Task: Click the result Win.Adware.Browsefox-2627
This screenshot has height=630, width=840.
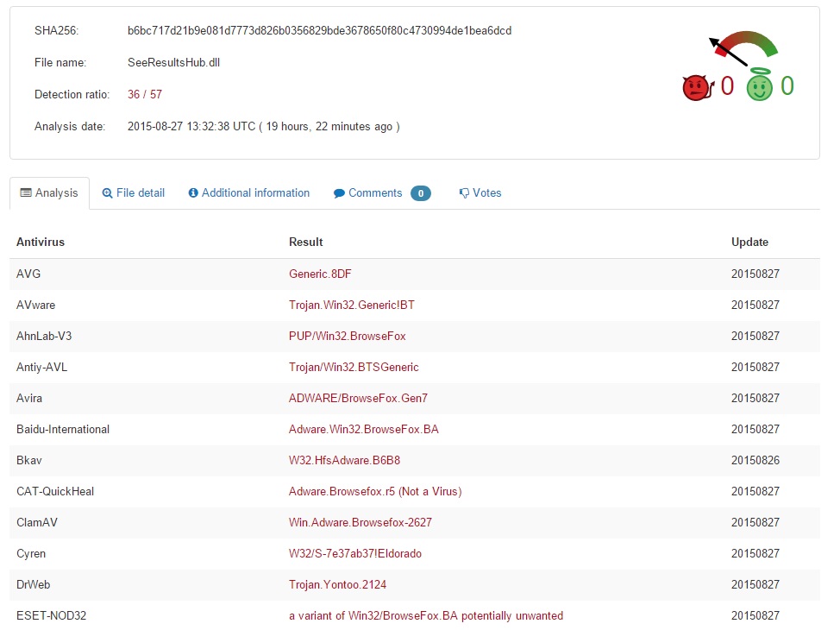Action: 360,523
